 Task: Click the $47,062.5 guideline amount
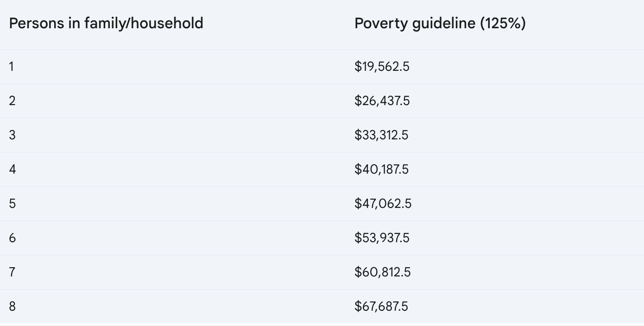pos(383,204)
